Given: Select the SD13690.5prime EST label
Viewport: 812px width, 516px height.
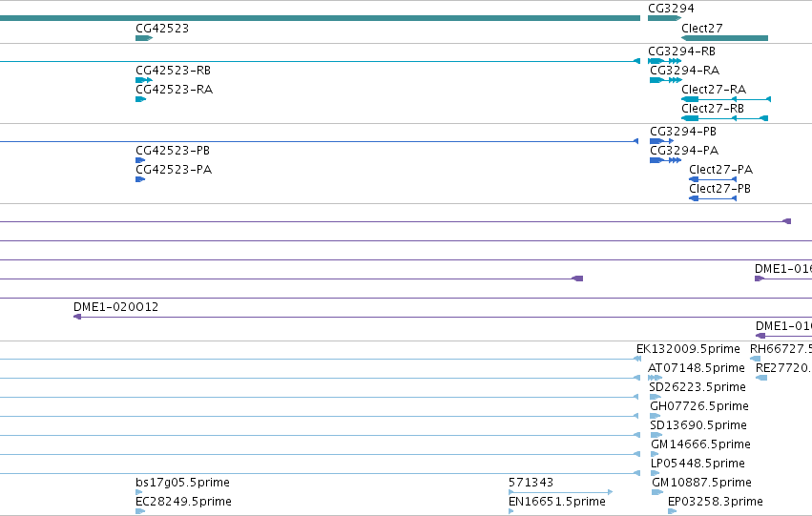Looking at the screenshot, I should click(698, 425).
